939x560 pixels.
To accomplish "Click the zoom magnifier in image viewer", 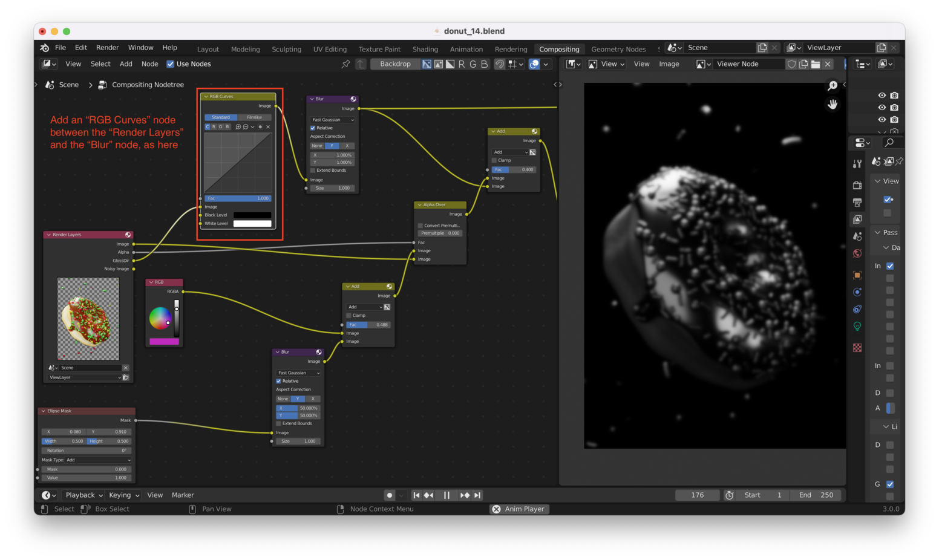I will 833,86.
